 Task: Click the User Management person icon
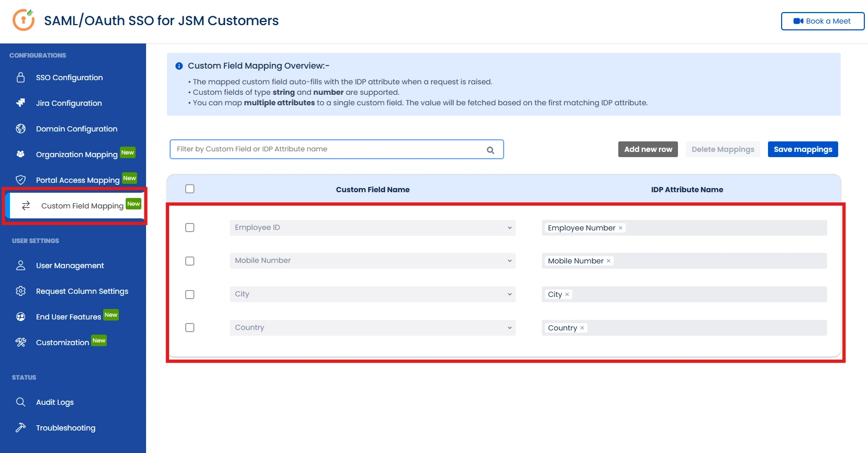[x=21, y=266]
